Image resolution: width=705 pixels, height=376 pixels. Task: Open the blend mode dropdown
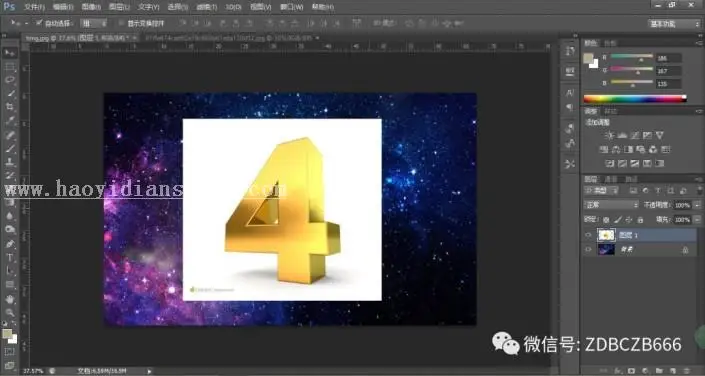pyautogui.click(x=611, y=205)
